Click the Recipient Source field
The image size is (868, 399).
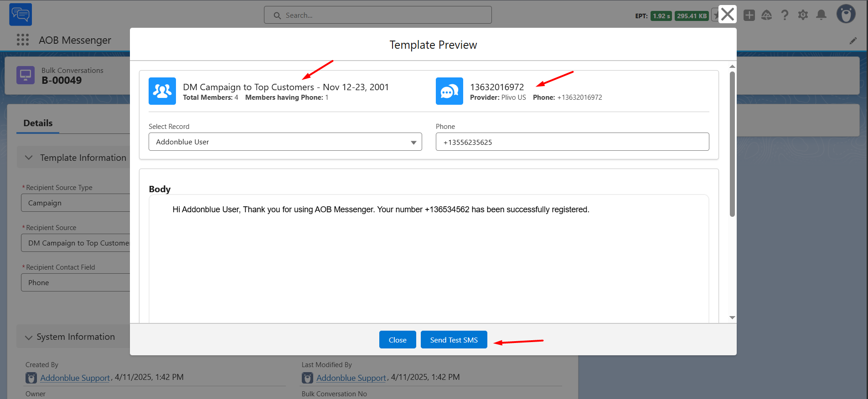pyautogui.click(x=76, y=243)
